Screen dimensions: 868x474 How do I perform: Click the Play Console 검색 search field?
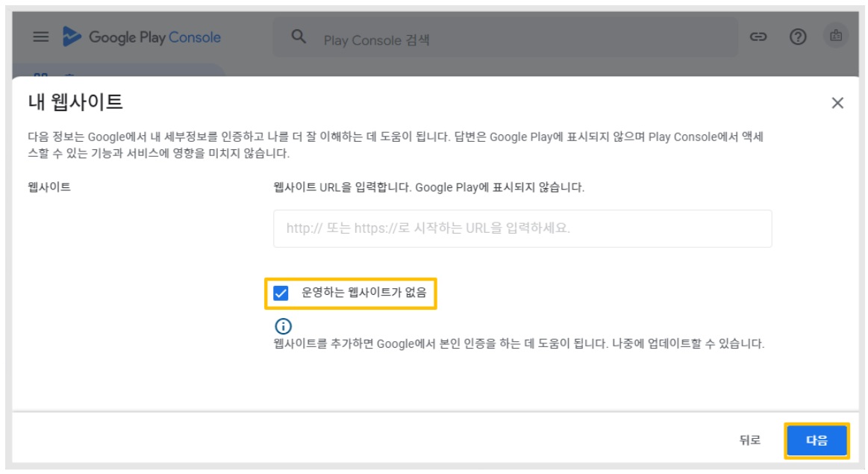point(505,37)
